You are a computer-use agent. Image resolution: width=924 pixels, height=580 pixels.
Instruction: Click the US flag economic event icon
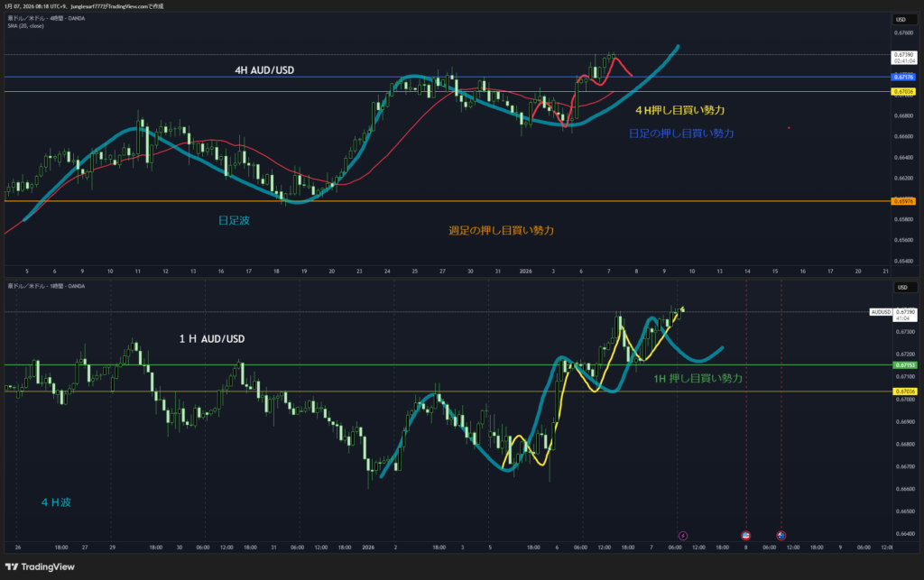tap(745, 535)
